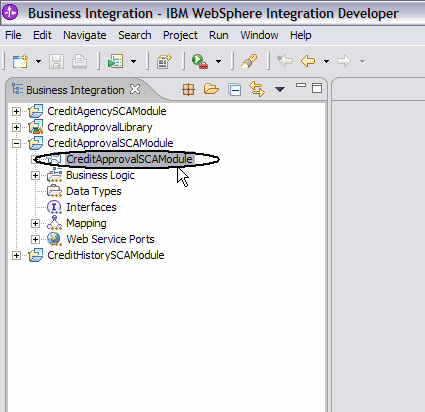Open the Business Integration view menu triangle

coord(280,89)
